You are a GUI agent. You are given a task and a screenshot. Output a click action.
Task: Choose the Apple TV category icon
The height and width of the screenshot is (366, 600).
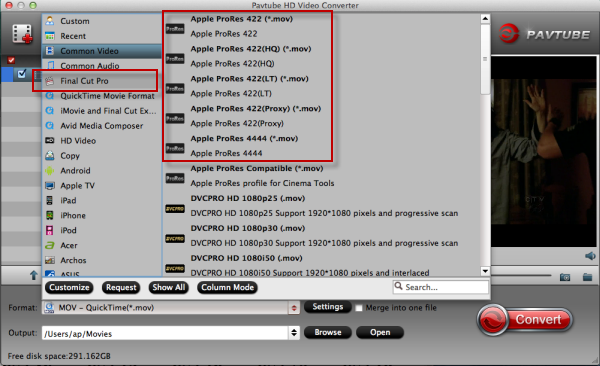click(x=50, y=186)
